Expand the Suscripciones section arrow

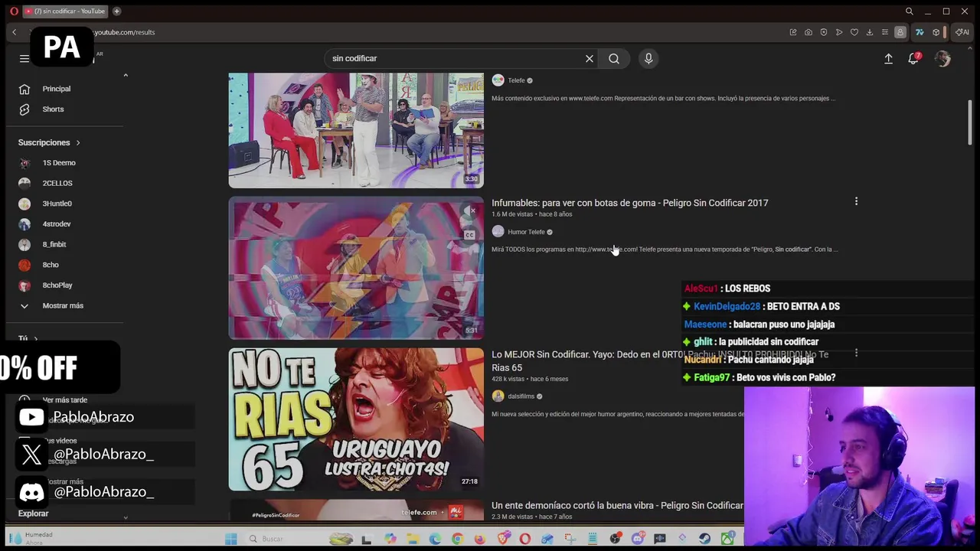point(77,142)
